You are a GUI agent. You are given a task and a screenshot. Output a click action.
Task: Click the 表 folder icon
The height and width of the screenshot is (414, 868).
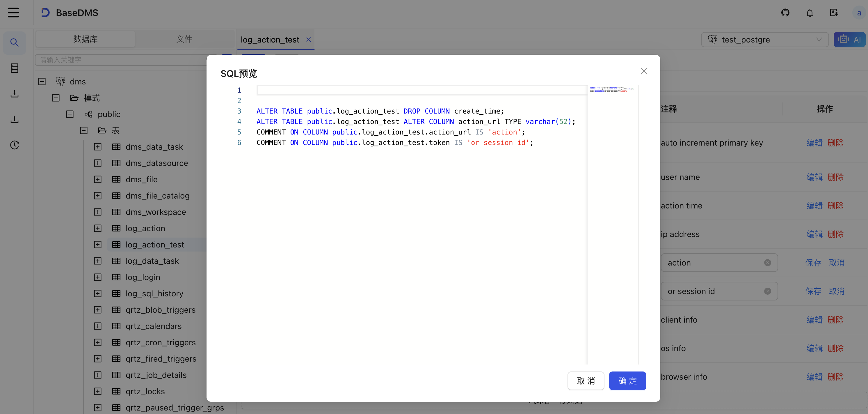[102, 130]
